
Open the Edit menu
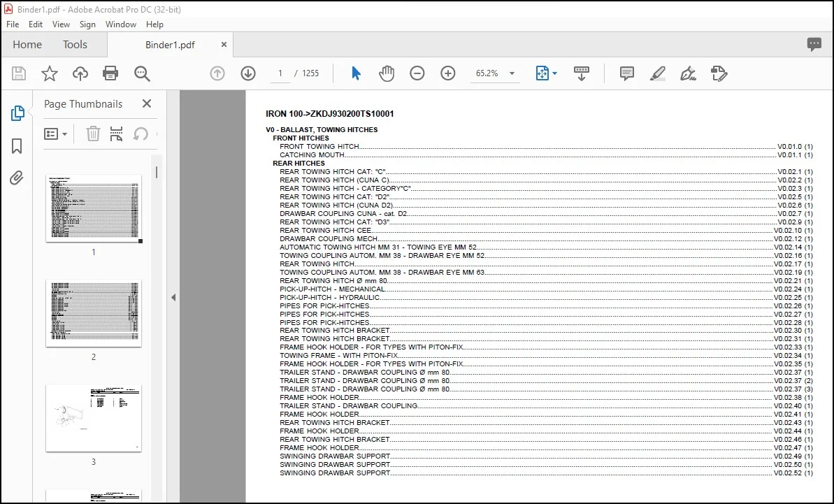pos(36,24)
